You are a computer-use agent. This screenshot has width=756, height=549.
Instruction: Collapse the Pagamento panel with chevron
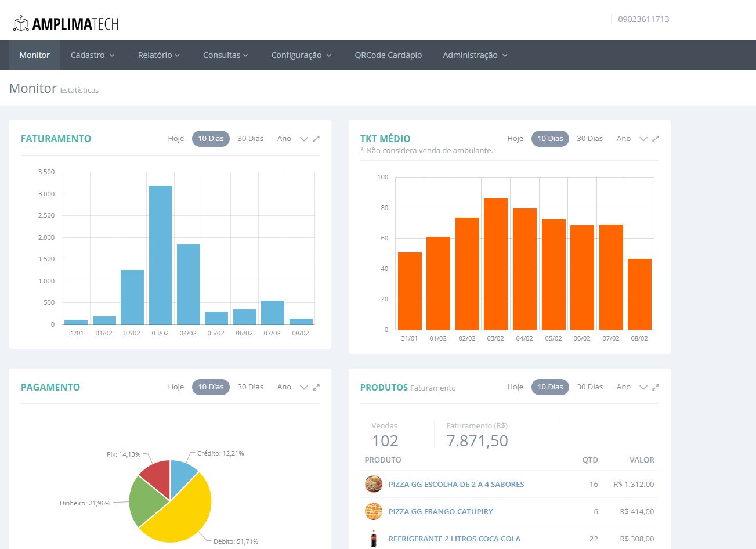tap(303, 387)
